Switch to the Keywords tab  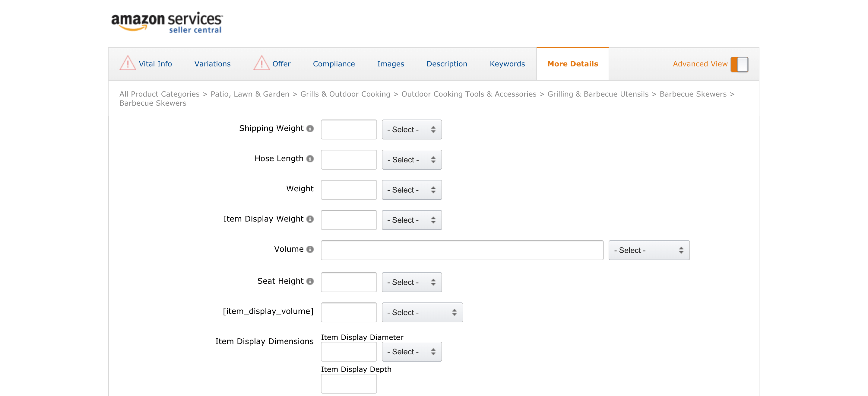[x=507, y=64]
